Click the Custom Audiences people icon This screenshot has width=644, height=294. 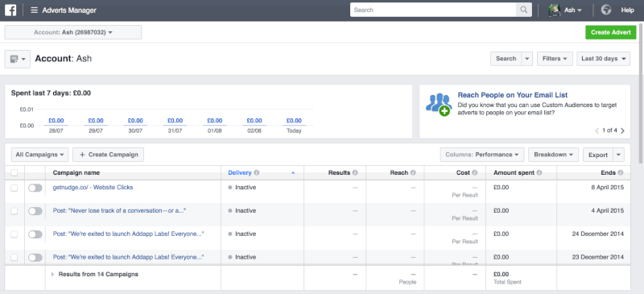(439, 105)
